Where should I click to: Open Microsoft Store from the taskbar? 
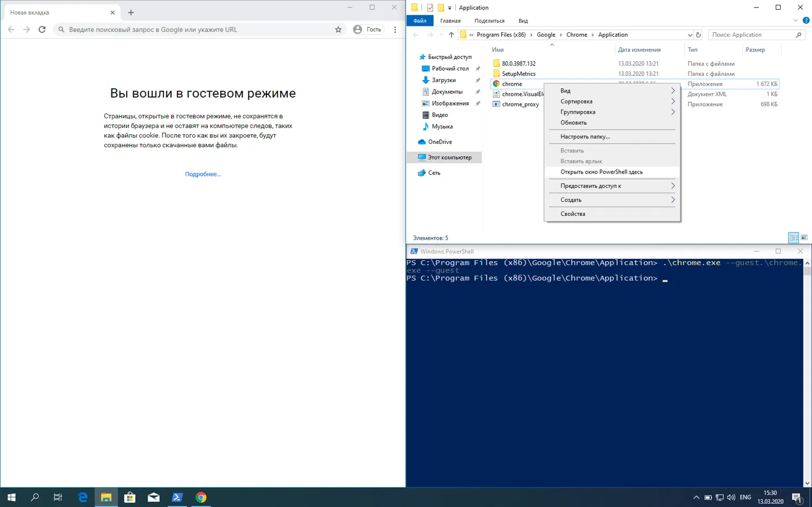coord(130,497)
